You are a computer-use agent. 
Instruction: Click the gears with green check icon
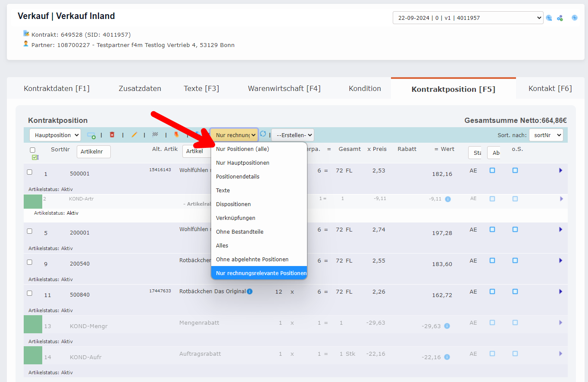pyautogui.click(x=560, y=18)
